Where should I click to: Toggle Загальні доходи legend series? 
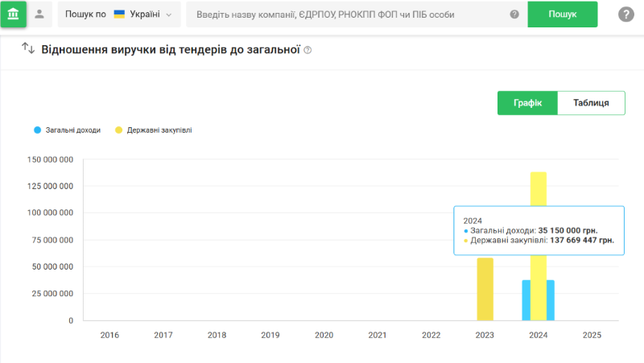73,130
